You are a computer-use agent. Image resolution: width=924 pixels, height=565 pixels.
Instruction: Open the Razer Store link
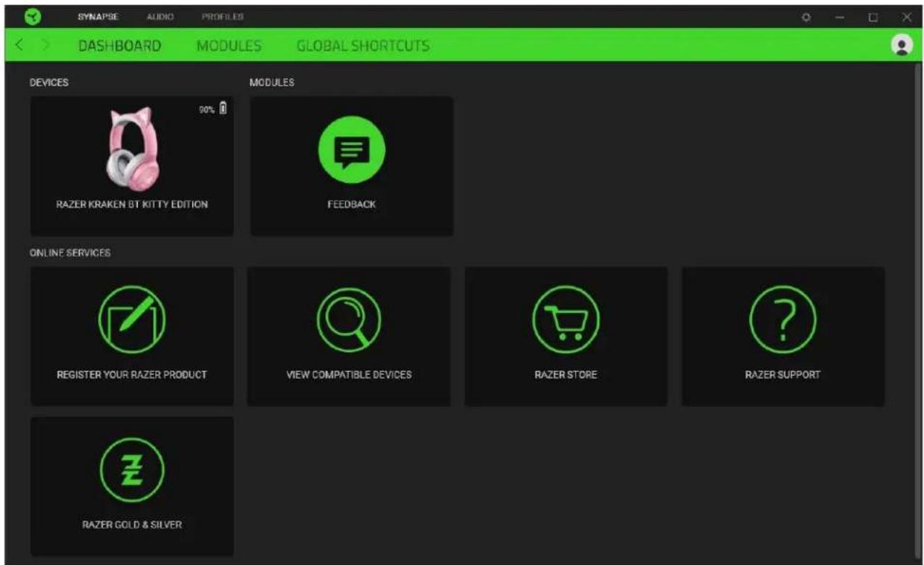point(566,375)
